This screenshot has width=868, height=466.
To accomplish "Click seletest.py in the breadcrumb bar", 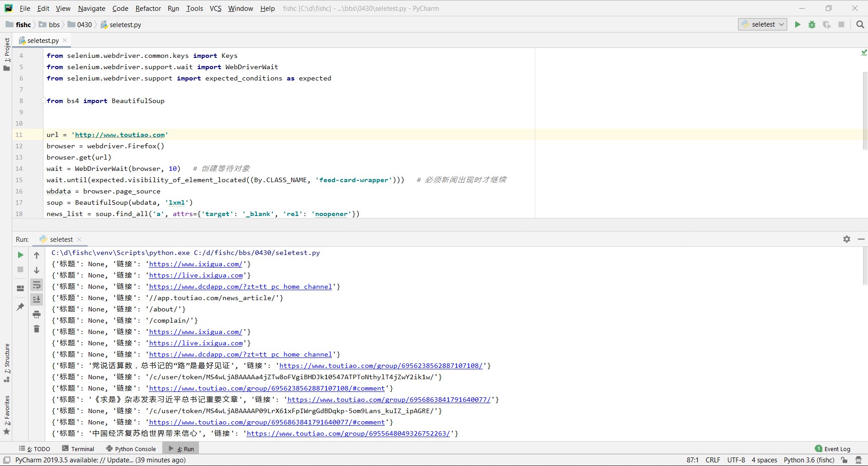I will click(121, 24).
